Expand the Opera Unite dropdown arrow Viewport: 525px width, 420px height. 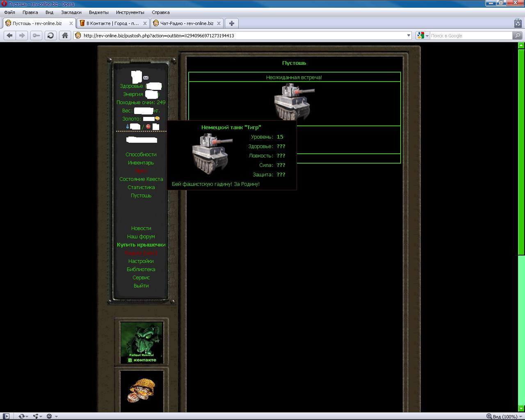[41, 416]
